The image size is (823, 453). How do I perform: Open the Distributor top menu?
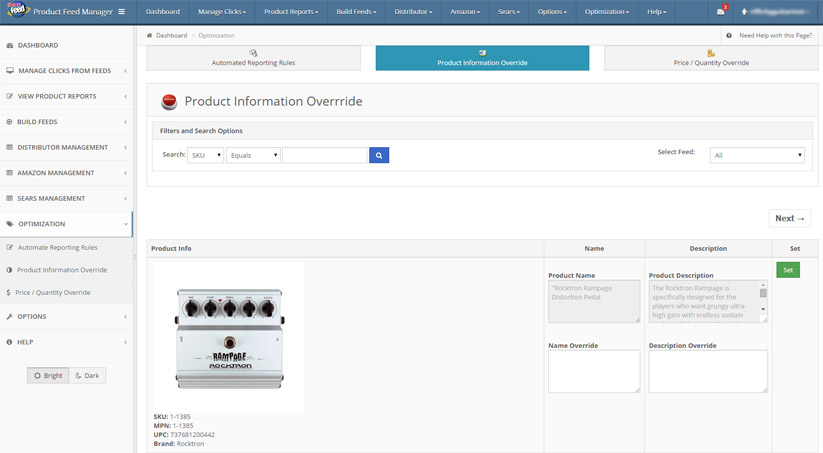413,12
